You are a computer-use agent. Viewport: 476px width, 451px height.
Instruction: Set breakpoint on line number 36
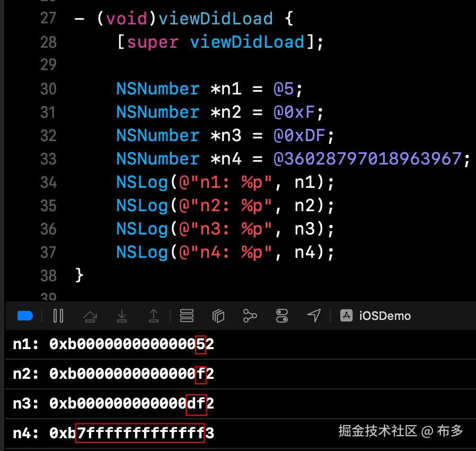click(48, 229)
